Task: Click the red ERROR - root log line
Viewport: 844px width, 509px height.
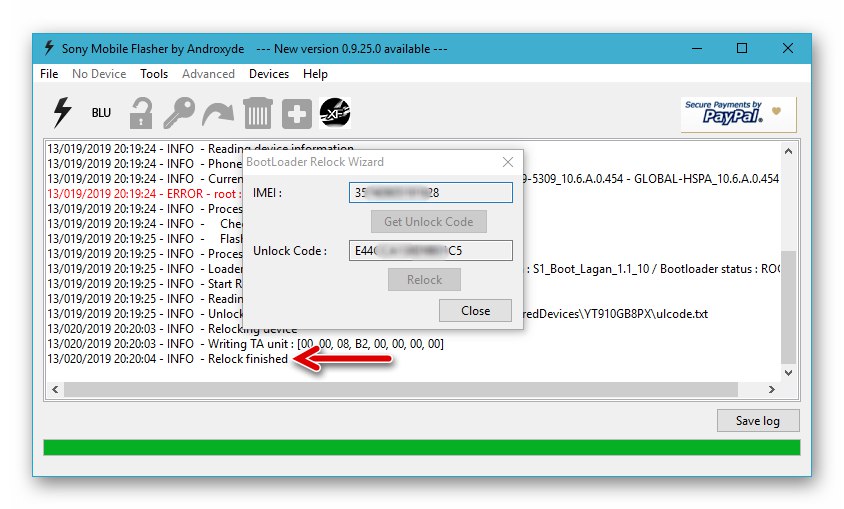Action: [144, 194]
